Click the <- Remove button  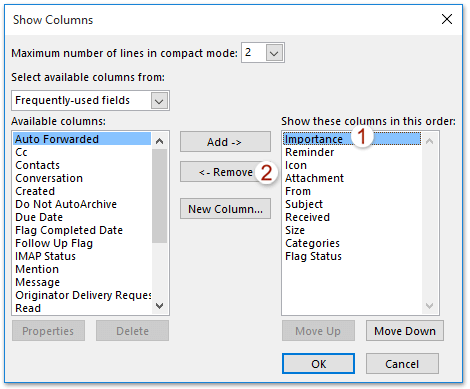tap(225, 172)
